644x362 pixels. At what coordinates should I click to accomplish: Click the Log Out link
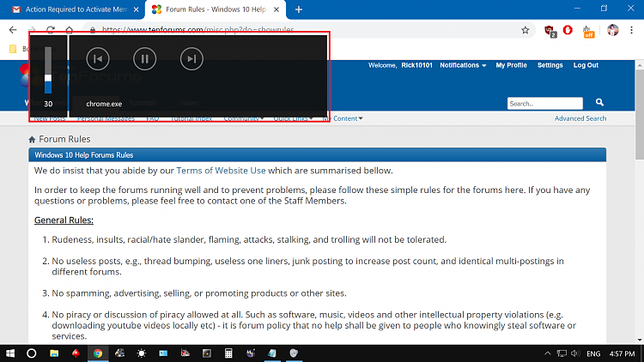(586, 65)
